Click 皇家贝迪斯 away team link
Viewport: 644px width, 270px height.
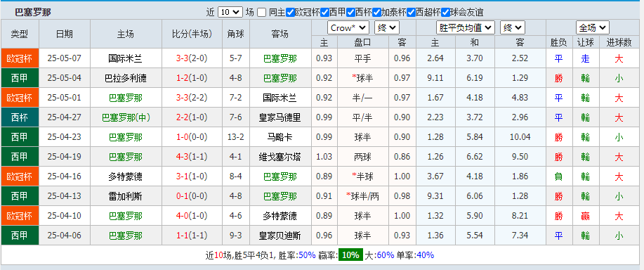(280, 236)
